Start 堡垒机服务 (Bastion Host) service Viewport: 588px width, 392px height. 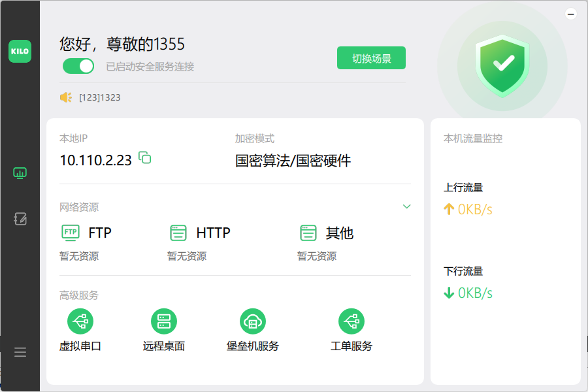[252, 321]
